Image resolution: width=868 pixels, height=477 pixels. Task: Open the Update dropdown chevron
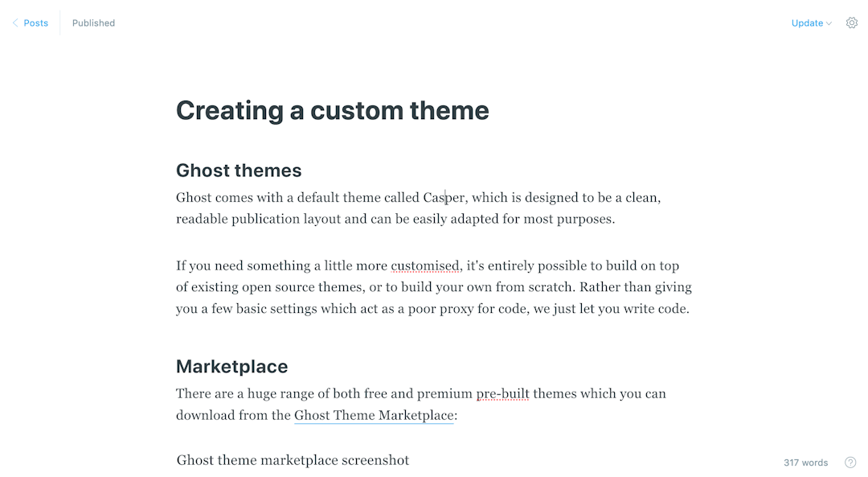click(827, 23)
